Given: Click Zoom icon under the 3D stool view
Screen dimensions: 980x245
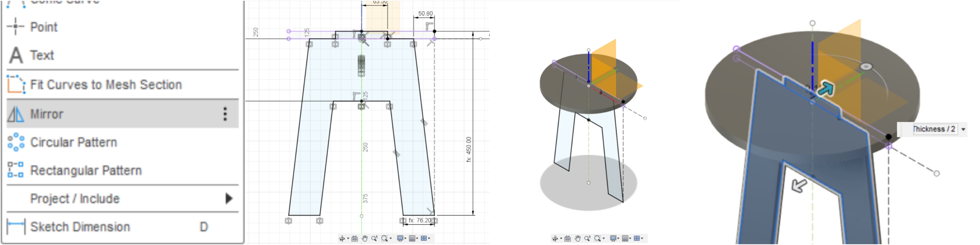Looking at the screenshot, I should 587,239.
